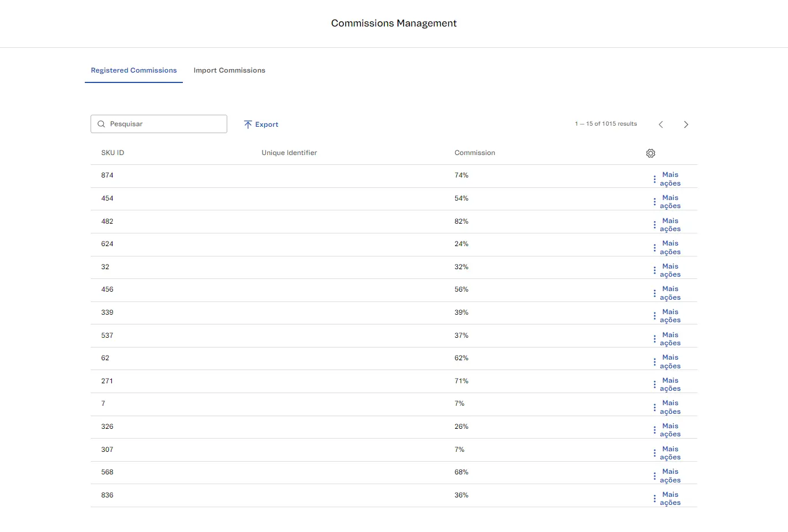Open three-dot menu for SKU 874

coord(654,179)
